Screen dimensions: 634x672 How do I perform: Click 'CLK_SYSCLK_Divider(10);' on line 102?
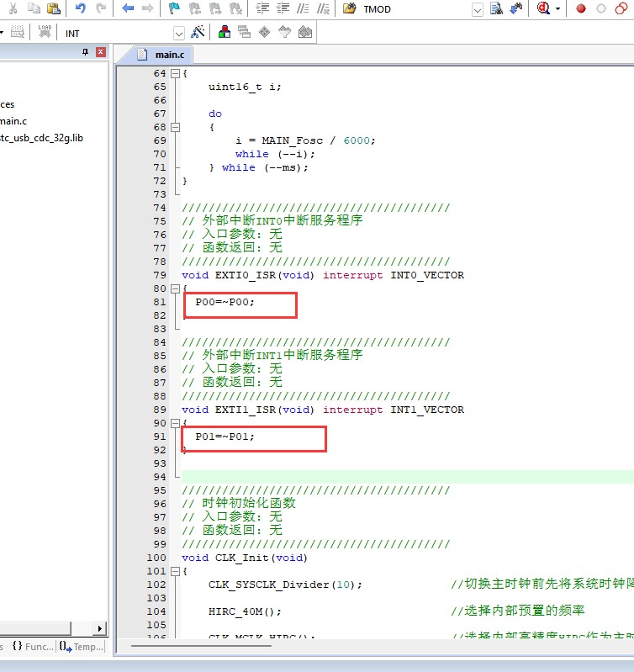285,585
